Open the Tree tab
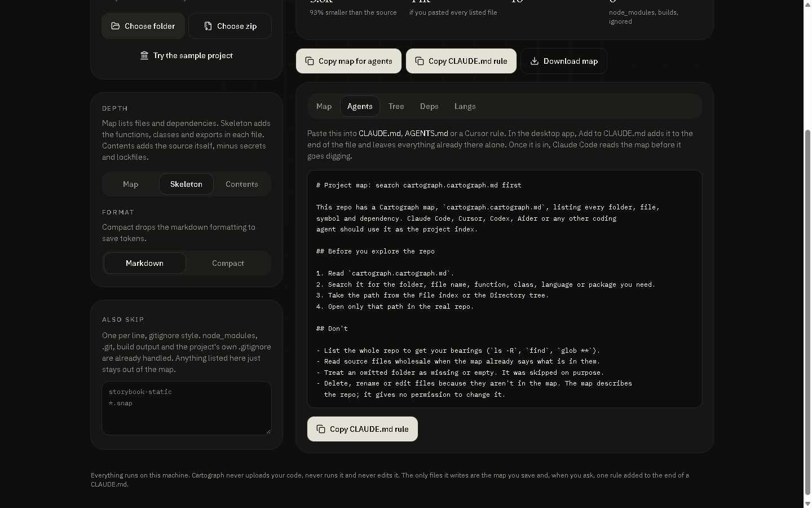Screen dimensions: 812x508 pos(396,106)
